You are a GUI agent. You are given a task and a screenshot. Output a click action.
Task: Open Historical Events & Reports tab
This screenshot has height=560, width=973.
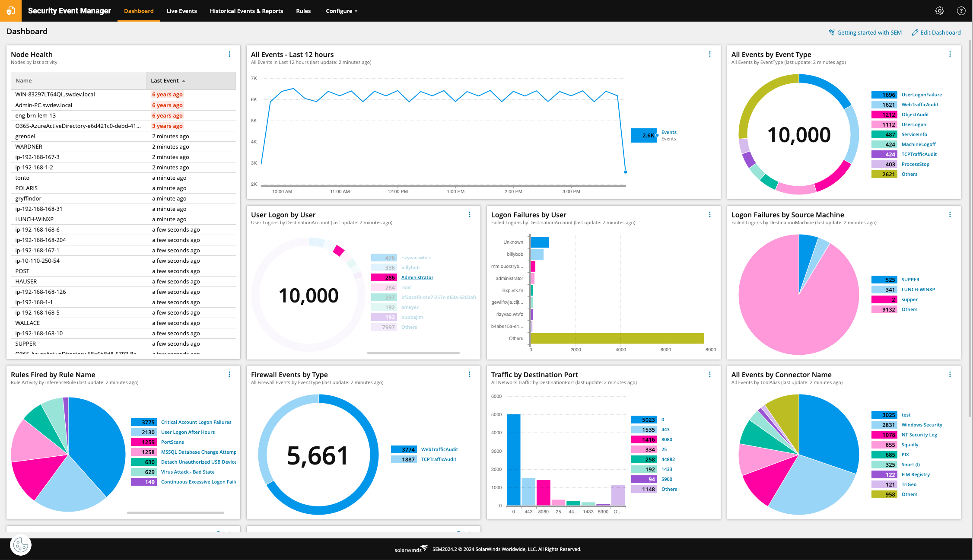(x=246, y=11)
